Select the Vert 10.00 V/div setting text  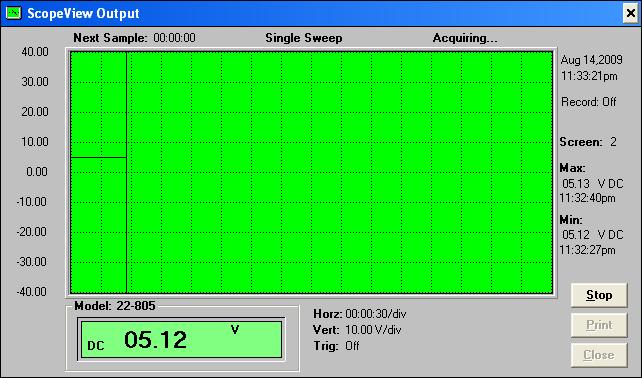(x=357, y=330)
